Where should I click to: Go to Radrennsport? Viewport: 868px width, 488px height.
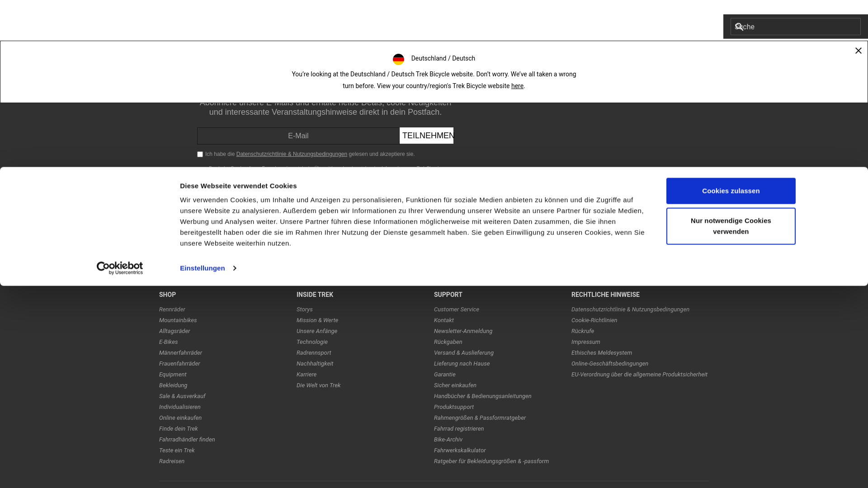[x=314, y=353]
